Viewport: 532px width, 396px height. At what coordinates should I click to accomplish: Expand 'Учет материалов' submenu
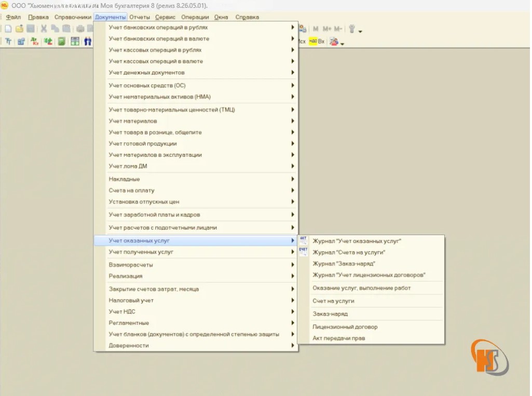pyautogui.click(x=196, y=121)
